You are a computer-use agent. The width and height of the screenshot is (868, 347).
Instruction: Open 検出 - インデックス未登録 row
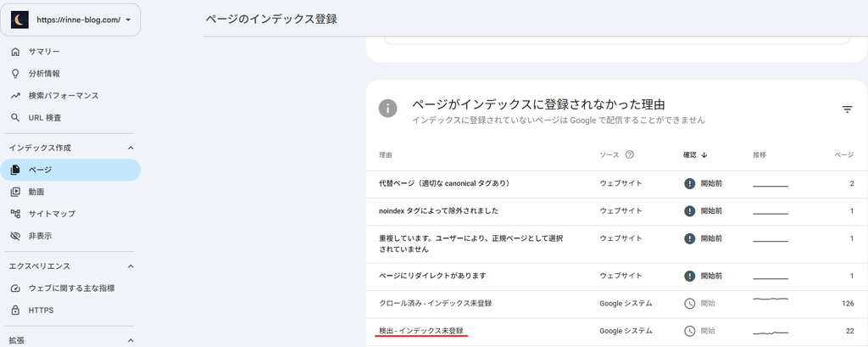click(x=616, y=331)
